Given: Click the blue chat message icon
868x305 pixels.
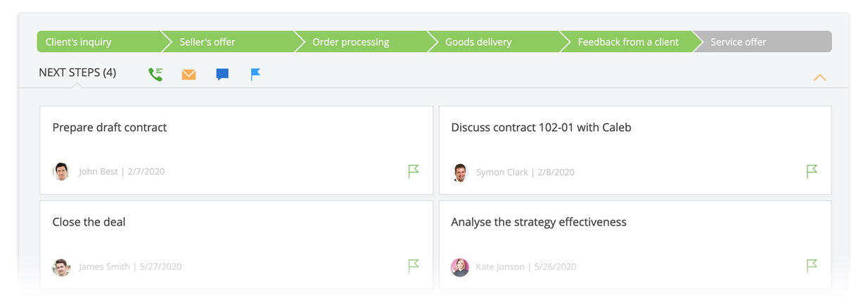Looking at the screenshot, I should pyautogui.click(x=222, y=74).
